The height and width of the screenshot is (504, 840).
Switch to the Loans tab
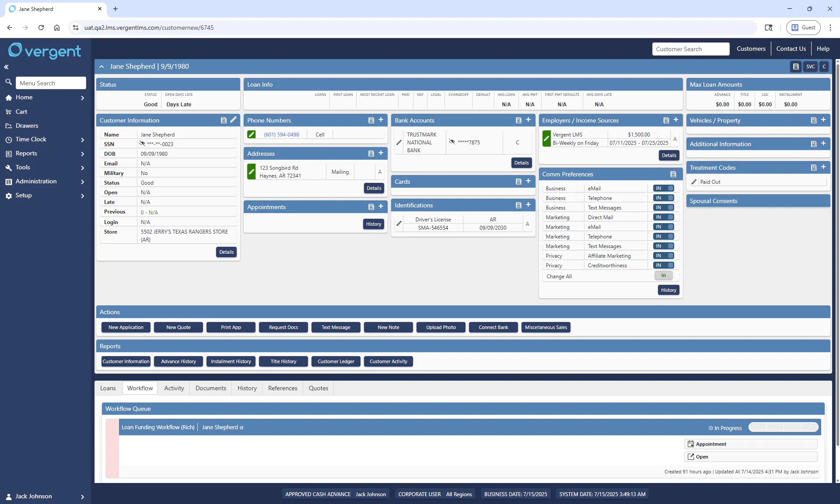tap(108, 388)
